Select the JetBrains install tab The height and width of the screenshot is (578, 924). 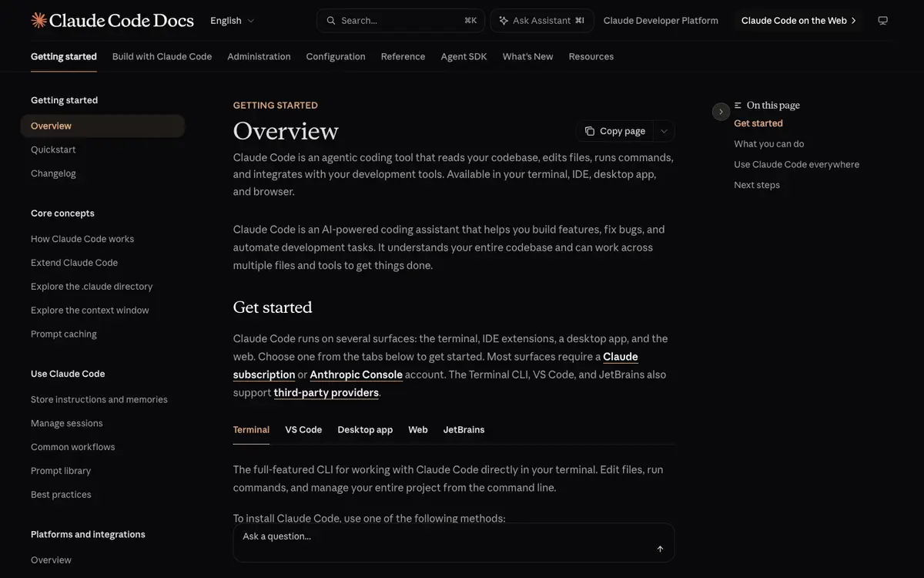pos(464,430)
